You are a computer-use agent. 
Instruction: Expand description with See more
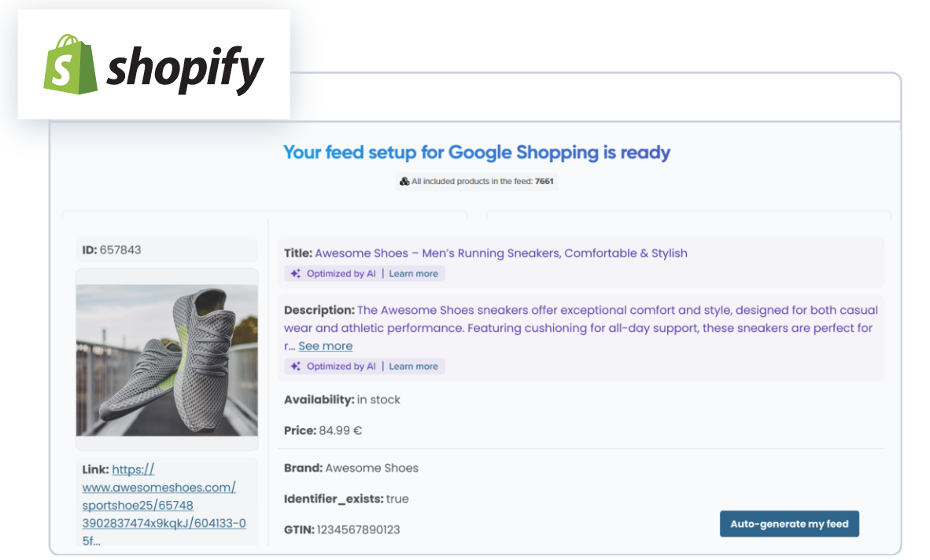coord(325,346)
